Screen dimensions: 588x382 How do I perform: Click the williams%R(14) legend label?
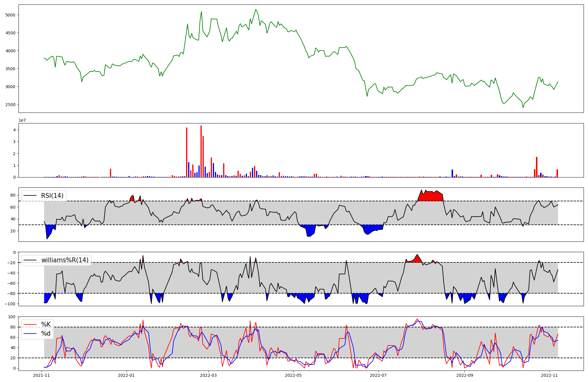[x=65, y=260]
